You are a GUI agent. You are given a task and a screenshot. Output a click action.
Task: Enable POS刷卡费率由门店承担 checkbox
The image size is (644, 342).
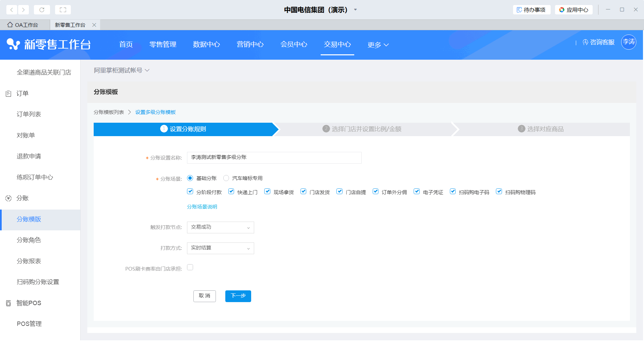click(x=190, y=267)
